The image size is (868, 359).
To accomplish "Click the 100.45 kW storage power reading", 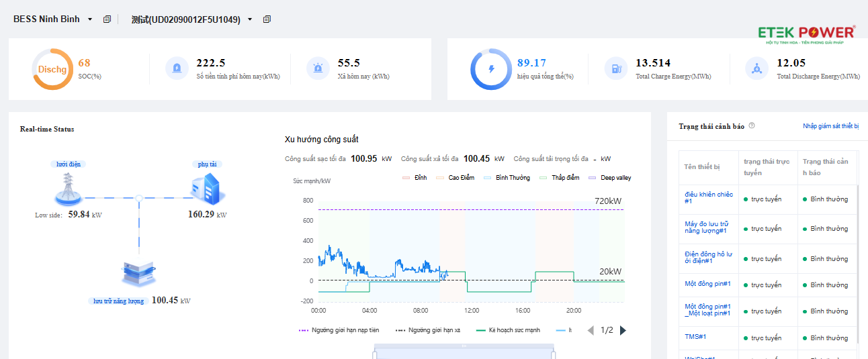I will point(171,301).
